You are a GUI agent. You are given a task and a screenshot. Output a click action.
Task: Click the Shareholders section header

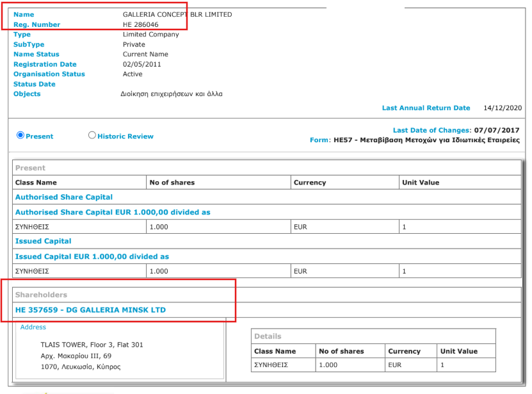(x=41, y=295)
